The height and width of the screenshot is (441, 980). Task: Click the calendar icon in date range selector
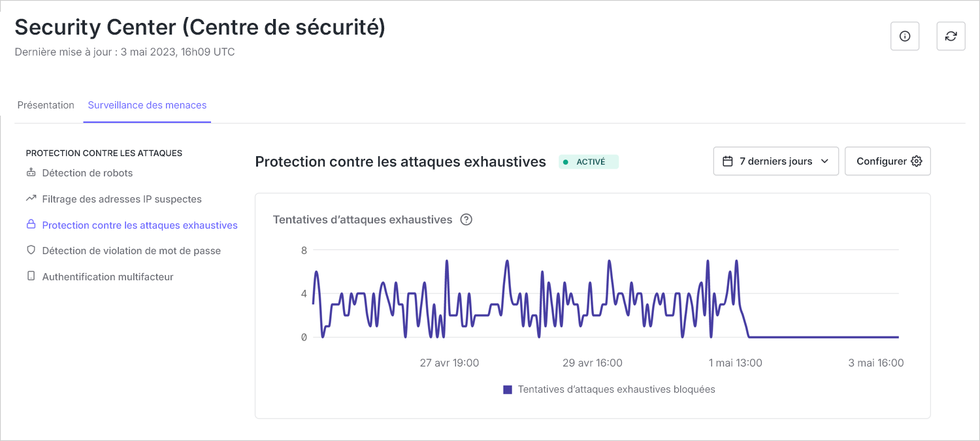click(728, 161)
